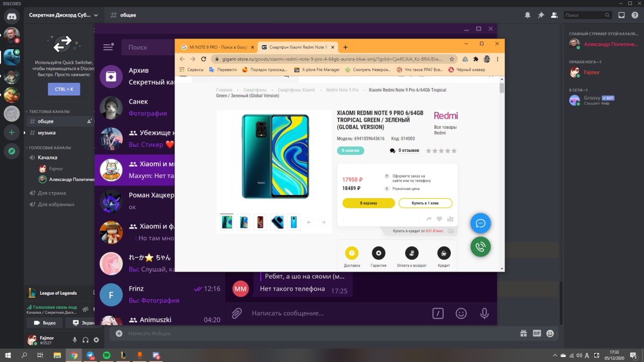This screenshot has height=362, width=644.
Task: Click the CTRL + K button
Action: click(x=64, y=89)
